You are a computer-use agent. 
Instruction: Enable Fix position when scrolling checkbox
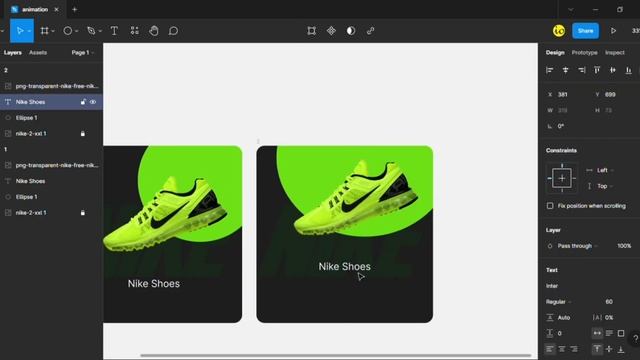550,206
